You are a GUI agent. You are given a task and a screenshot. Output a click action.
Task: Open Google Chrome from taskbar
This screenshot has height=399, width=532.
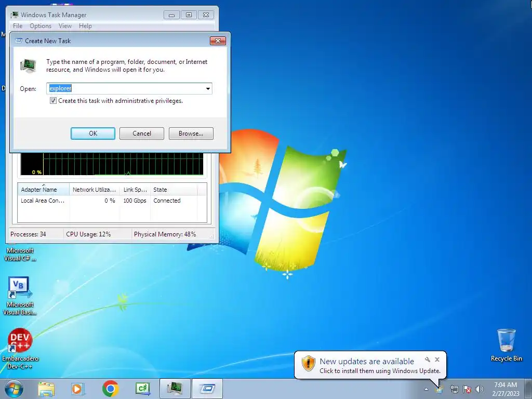point(110,389)
